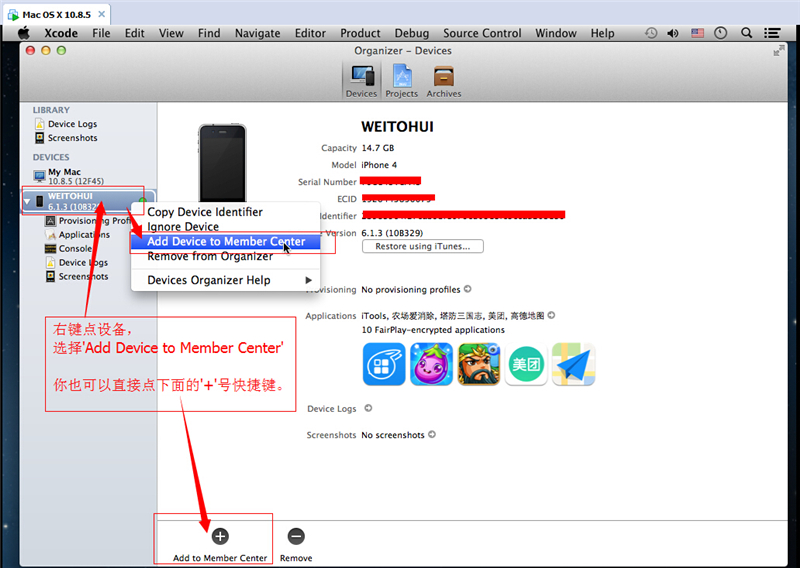
Task: Open Spotlight search magnifier icon
Action: (x=746, y=33)
